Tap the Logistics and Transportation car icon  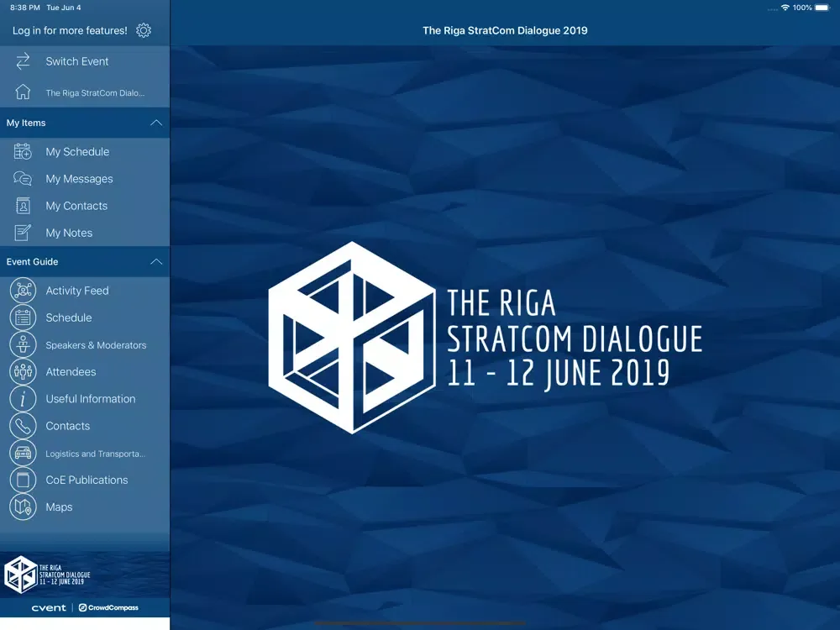[23, 454]
